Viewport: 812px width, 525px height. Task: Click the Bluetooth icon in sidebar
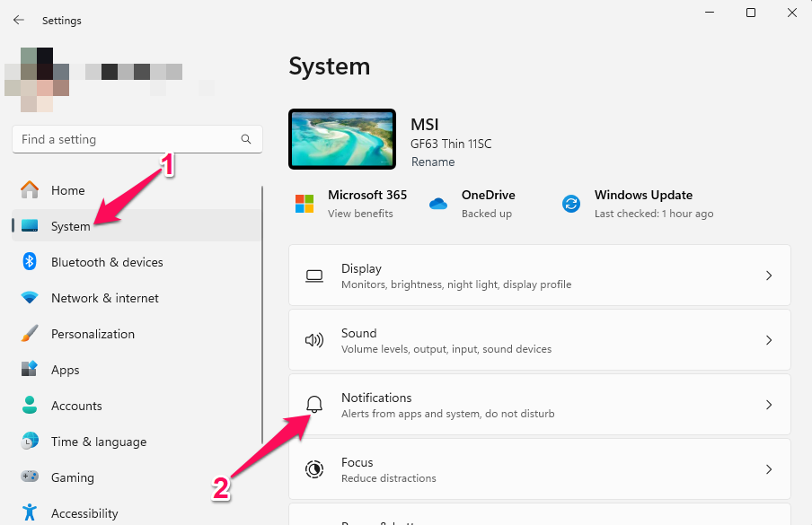coord(30,262)
